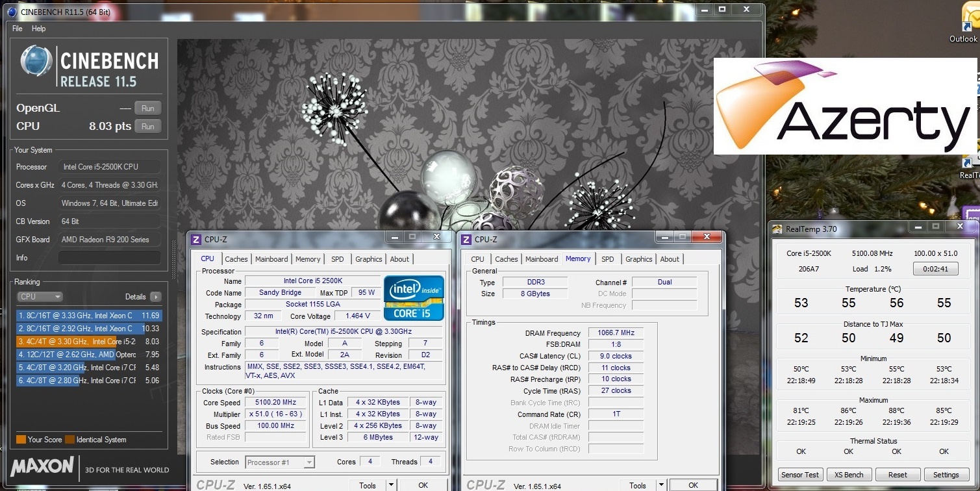Open Graphics tab in right CPU-Z window
Screen dimensions: 980x491
tap(639, 259)
